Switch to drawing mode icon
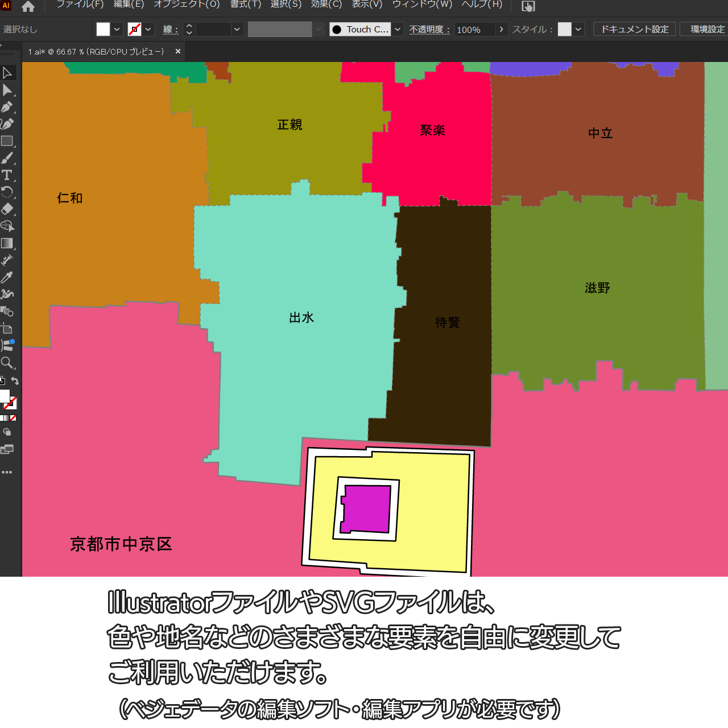The width and height of the screenshot is (728, 728). [x=7, y=432]
